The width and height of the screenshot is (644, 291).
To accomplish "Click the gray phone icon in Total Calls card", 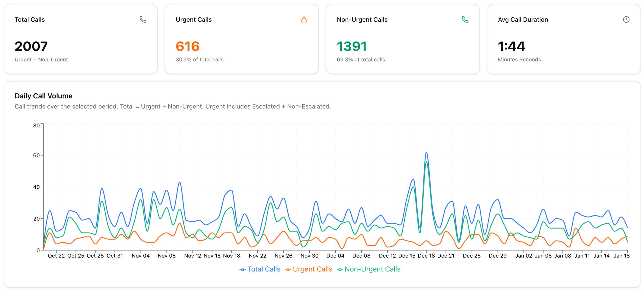I will coord(143,19).
